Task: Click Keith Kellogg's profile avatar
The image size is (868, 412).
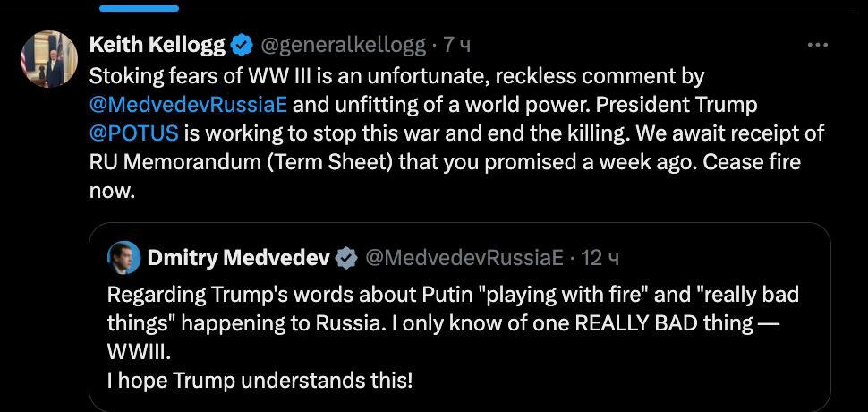Action: pos(49,59)
